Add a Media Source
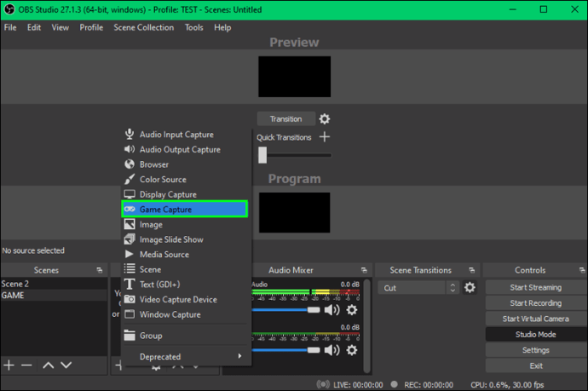Viewport: 588px width, 391px height. [x=185, y=254]
